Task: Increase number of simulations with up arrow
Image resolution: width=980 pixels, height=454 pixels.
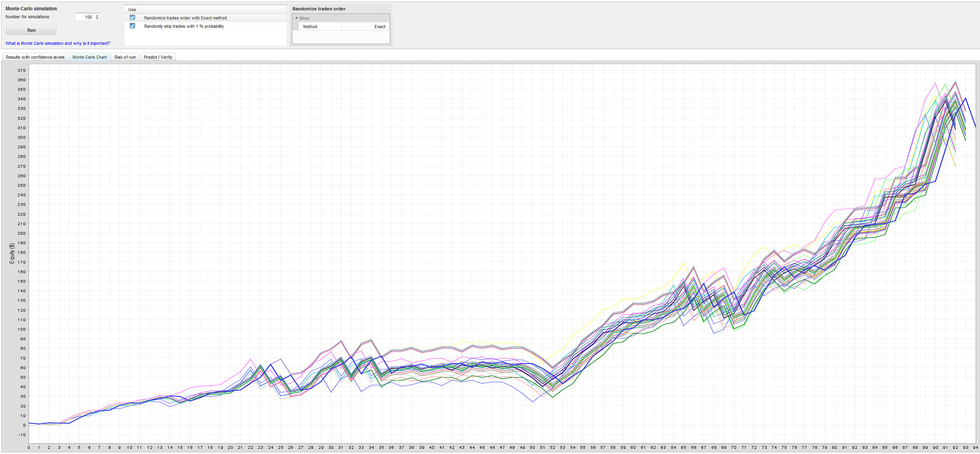Action: tap(97, 15)
